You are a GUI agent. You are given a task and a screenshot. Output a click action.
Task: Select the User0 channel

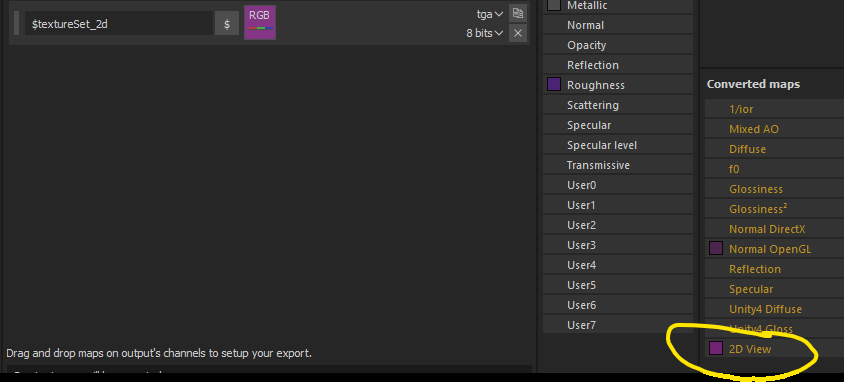tap(617, 185)
